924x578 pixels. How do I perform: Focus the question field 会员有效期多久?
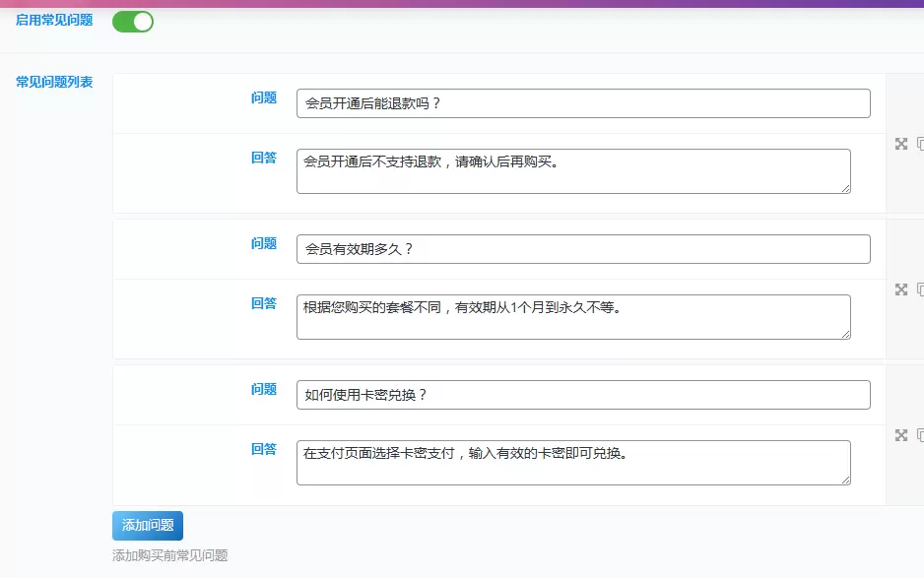click(x=583, y=249)
